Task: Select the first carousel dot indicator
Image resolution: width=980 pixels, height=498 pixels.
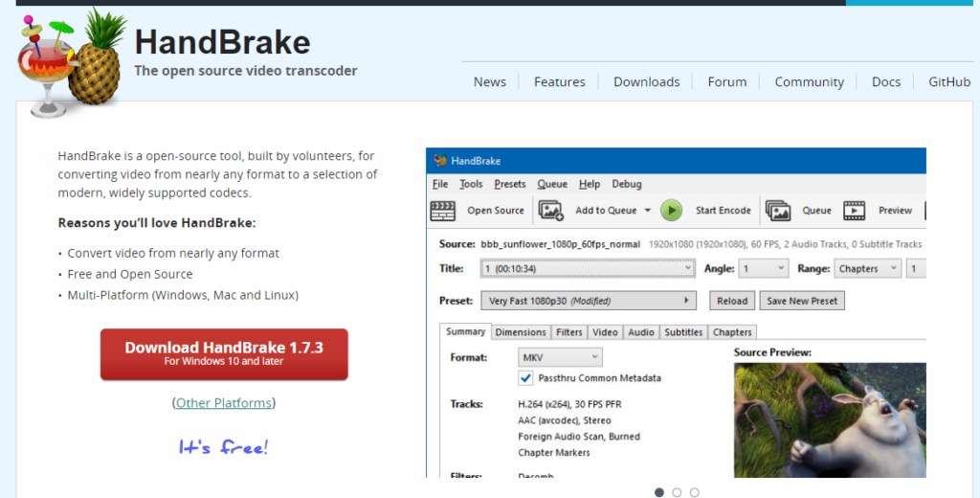Action: (x=658, y=492)
